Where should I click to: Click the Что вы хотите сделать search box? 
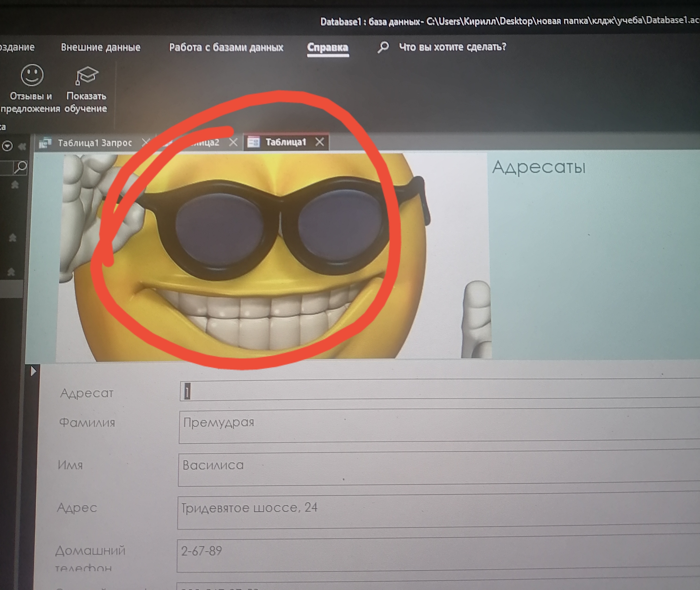(x=452, y=47)
